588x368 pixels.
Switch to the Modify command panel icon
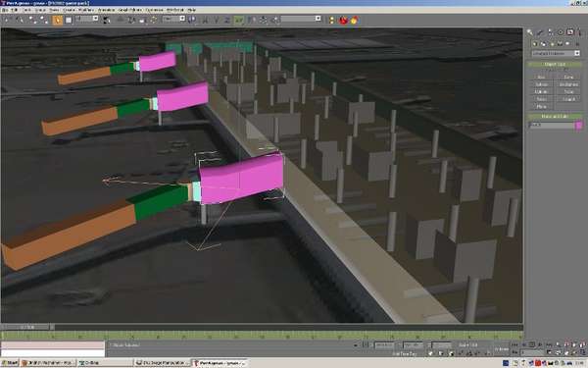[x=540, y=32]
